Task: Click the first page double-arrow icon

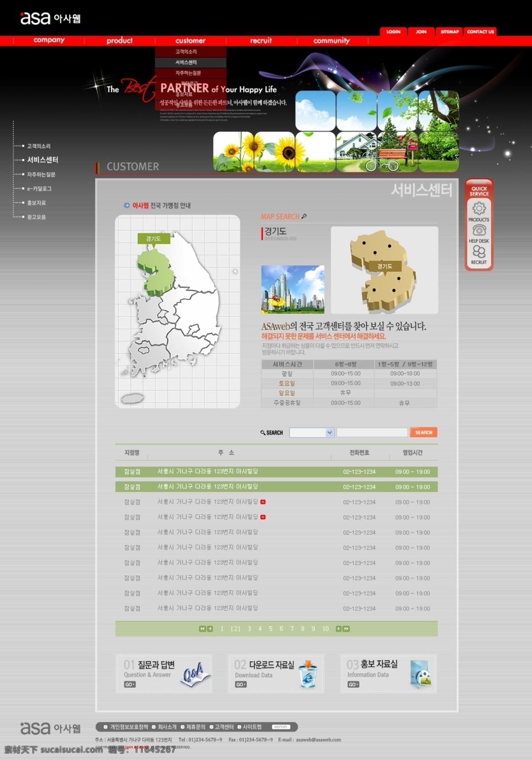Action: (203, 629)
